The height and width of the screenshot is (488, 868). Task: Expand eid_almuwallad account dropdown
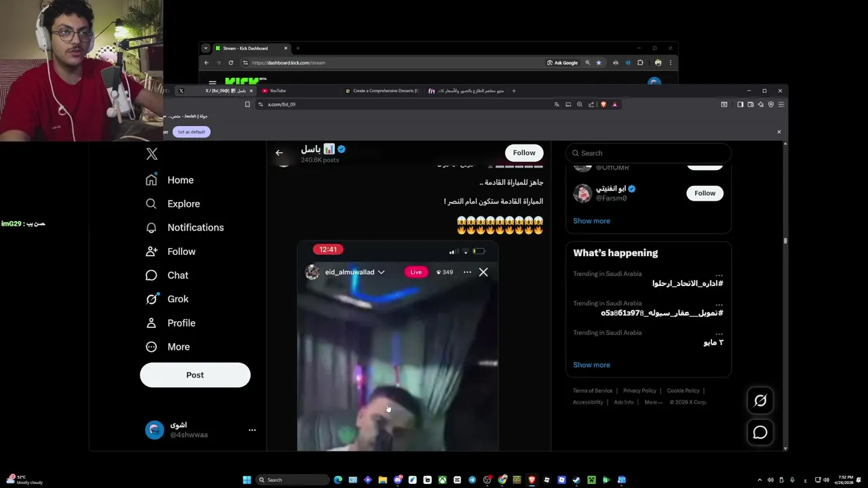(381, 272)
